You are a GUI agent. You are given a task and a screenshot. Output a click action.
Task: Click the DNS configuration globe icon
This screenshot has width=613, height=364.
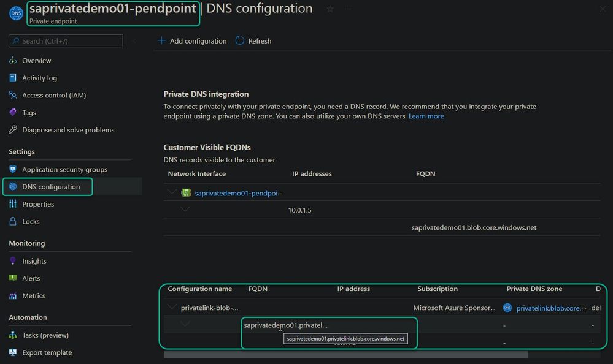point(13,187)
